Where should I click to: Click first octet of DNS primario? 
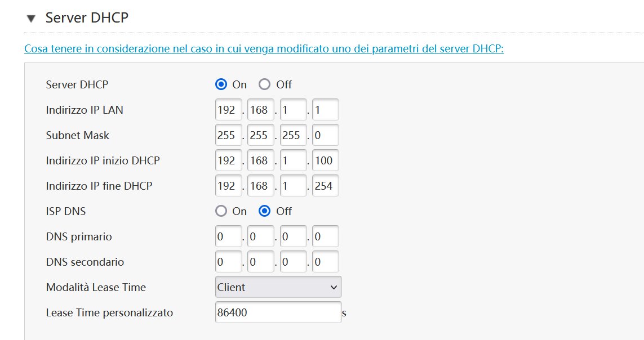[228, 236]
